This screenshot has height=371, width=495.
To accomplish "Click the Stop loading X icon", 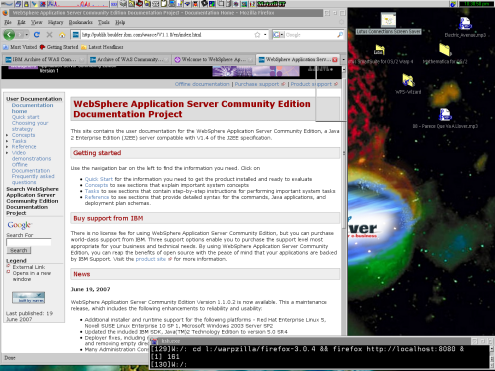I will pyautogui.click(x=49, y=34).
